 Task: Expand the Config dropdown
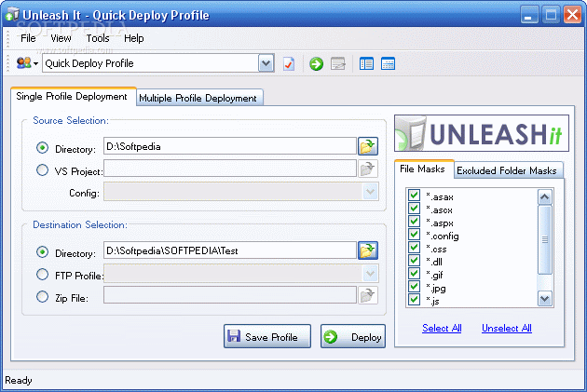coord(371,192)
